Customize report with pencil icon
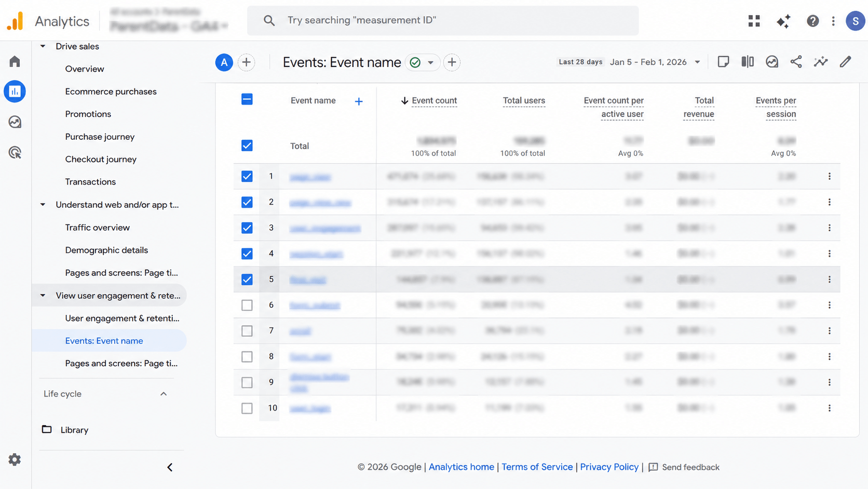Viewport: 868px width, 489px height. click(845, 62)
